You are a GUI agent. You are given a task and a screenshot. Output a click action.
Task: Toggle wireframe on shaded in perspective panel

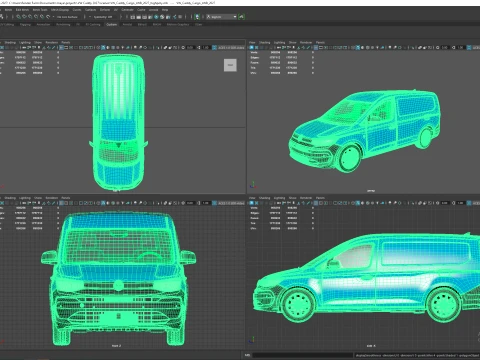(367, 47)
